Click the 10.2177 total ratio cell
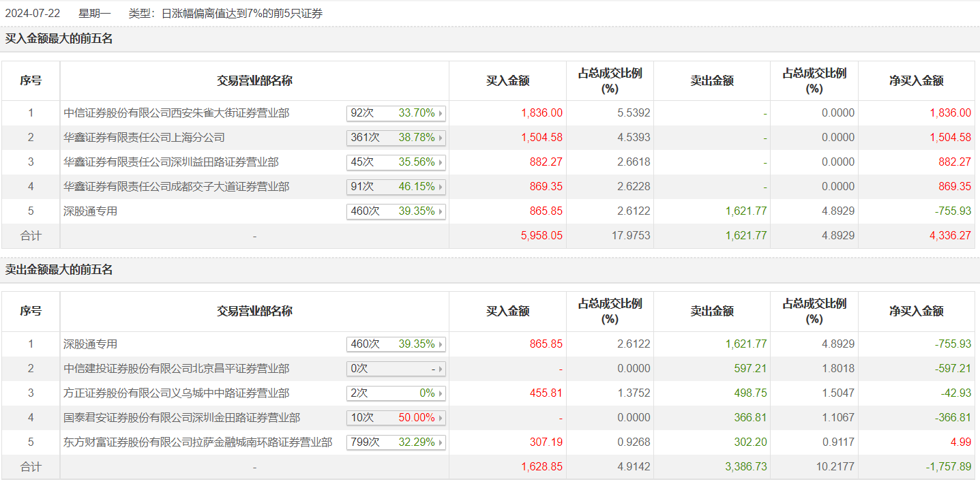The height and width of the screenshot is (484, 980). [835, 467]
